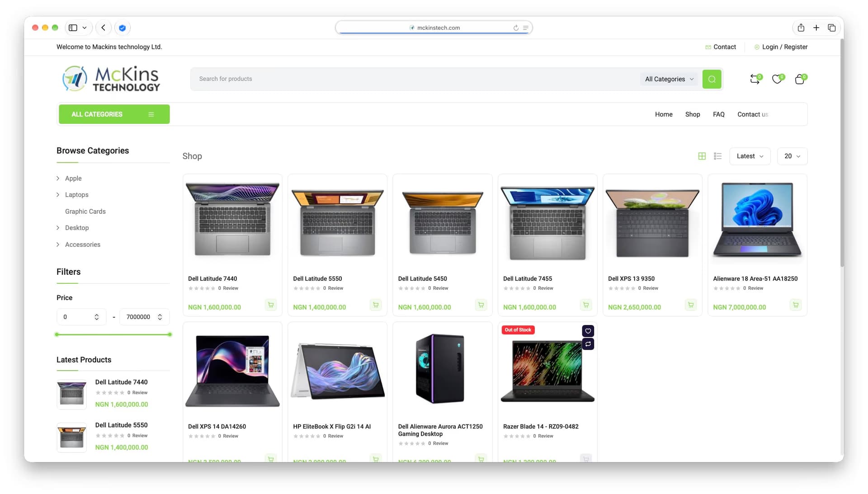Open the Safari share icon
Viewport: 868px width, 494px height.
(801, 28)
